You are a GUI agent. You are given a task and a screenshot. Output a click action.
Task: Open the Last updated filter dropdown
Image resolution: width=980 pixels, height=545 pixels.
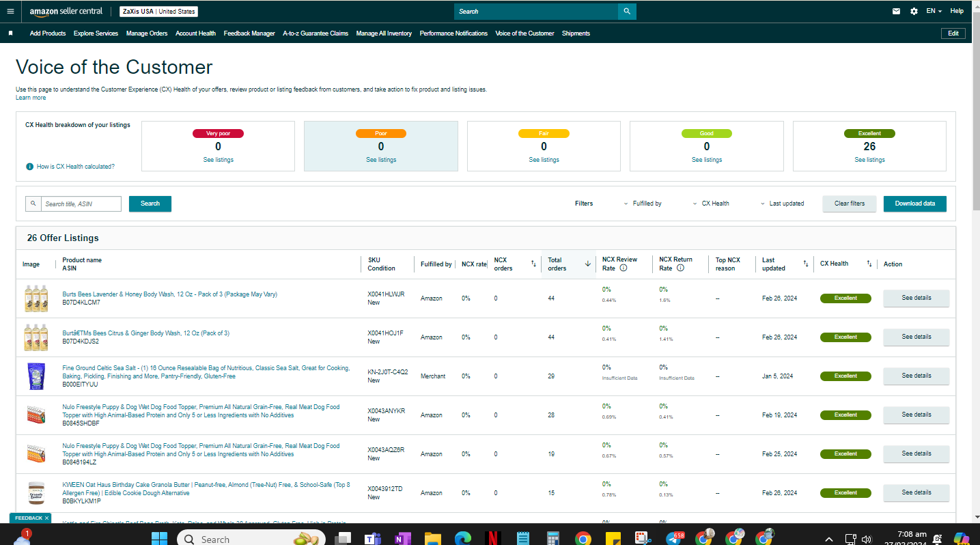coord(782,204)
